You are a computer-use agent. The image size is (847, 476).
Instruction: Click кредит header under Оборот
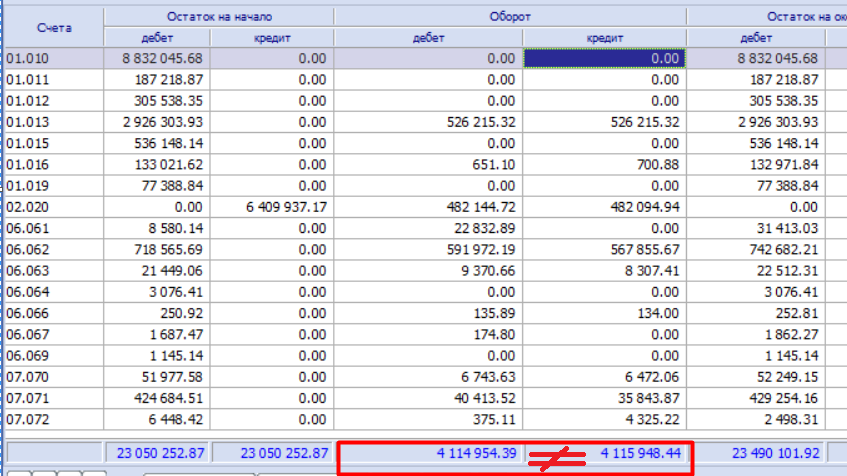pyautogui.click(x=604, y=38)
